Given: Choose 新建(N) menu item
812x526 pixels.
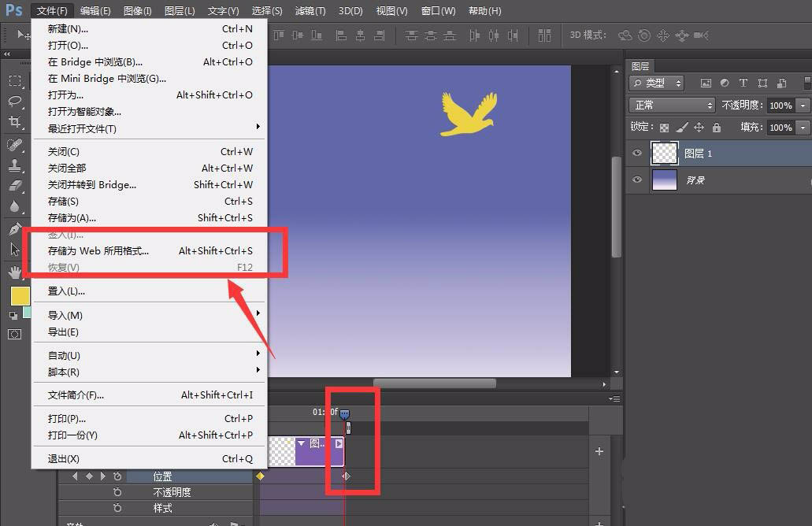Looking at the screenshot, I should [150, 29].
